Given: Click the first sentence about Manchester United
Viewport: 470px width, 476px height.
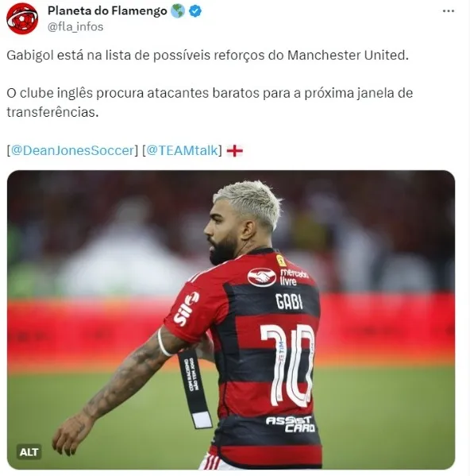Looking at the screenshot, I should click(208, 56).
